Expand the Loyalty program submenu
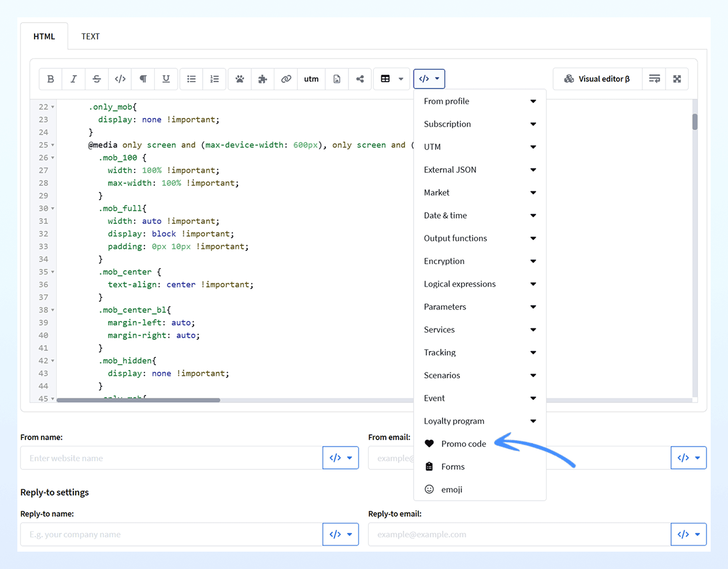728x569 pixels. click(x=480, y=421)
